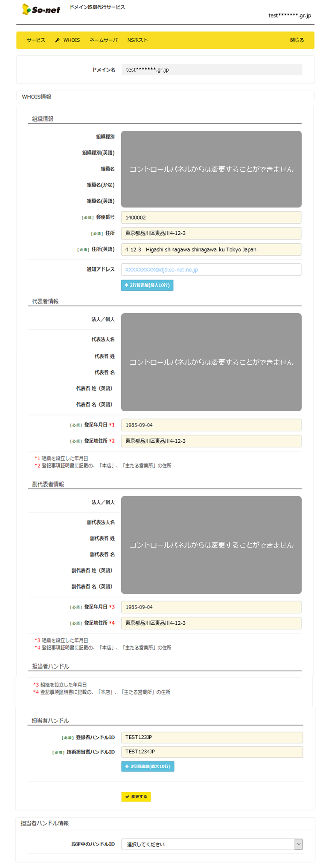320x868 pixels.
Task: Click 閉じる in the yellow bar
Action: 297,40
